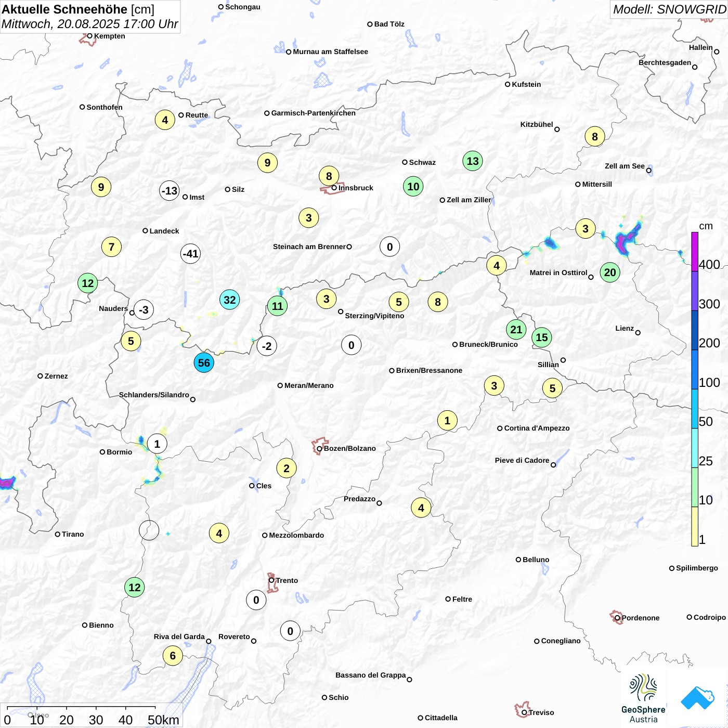728x728 pixels.
Task: Select the green 20 marker near Matrei
Action: [610, 272]
